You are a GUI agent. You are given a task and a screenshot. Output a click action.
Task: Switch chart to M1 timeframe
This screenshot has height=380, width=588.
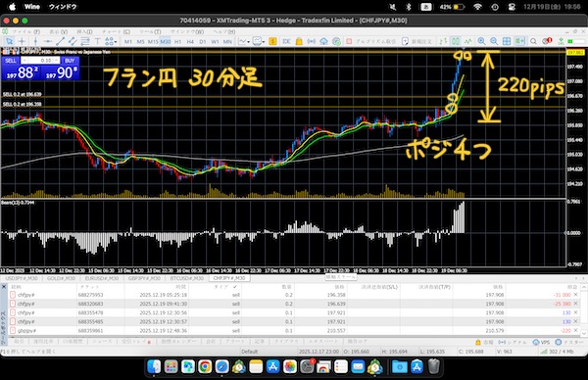[x=128, y=41]
